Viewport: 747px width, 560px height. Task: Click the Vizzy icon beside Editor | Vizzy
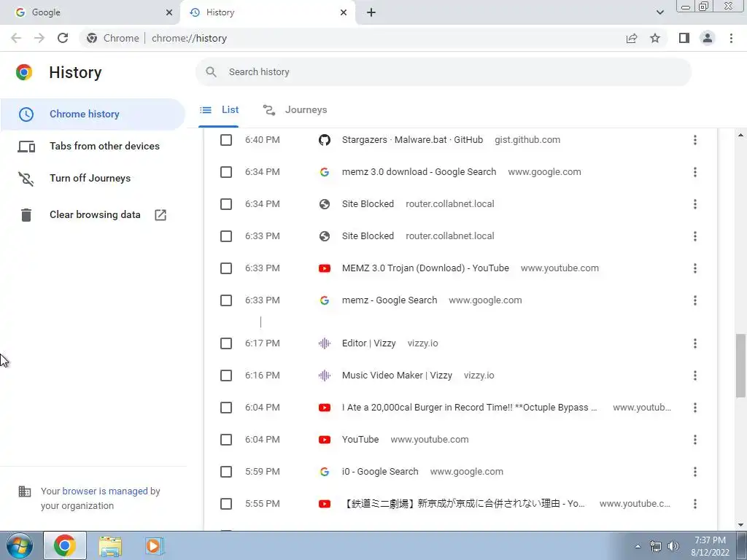click(325, 343)
